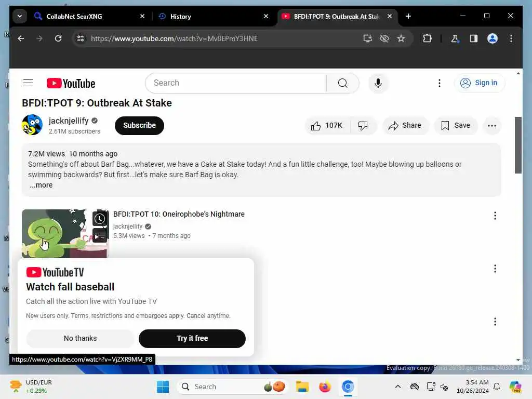532x399 pixels.
Task: Go to YouTube home via logo
Action: (x=71, y=83)
